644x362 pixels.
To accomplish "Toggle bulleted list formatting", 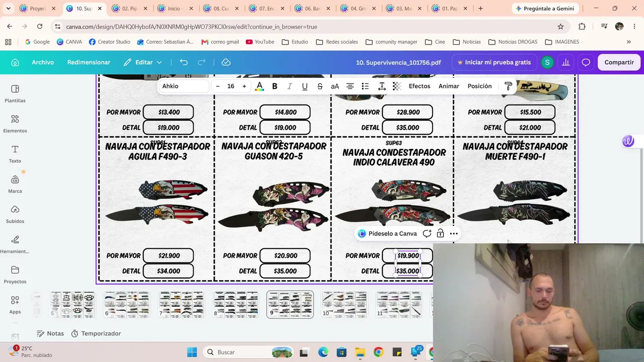I will click(x=365, y=86).
